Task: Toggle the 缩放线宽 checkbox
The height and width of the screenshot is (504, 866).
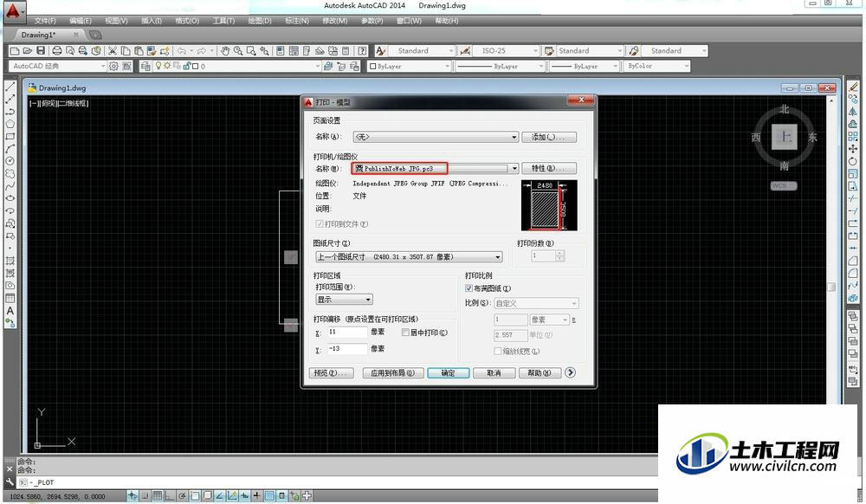Action: (498, 351)
